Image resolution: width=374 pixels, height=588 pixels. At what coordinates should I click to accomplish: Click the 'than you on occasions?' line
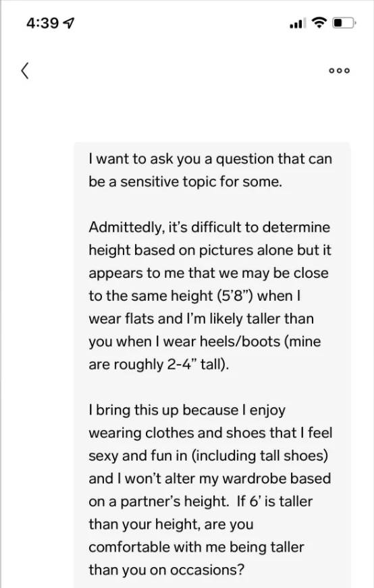pos(166,570)
